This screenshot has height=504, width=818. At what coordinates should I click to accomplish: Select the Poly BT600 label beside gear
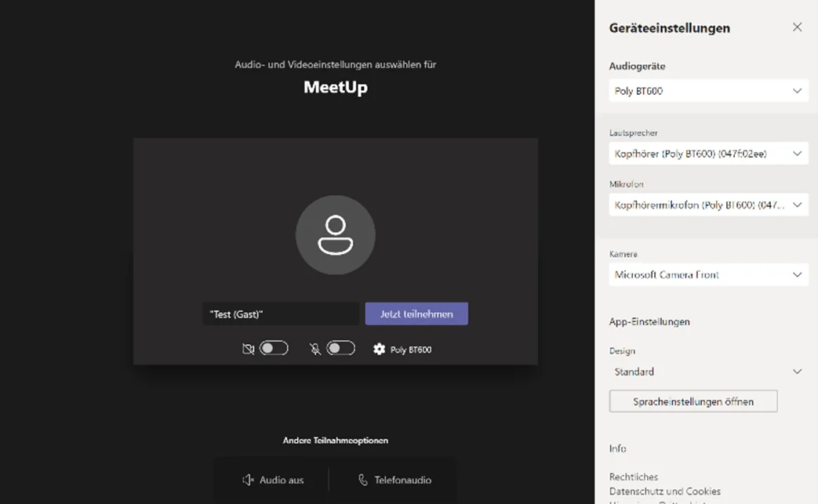[x=412, y=350]
